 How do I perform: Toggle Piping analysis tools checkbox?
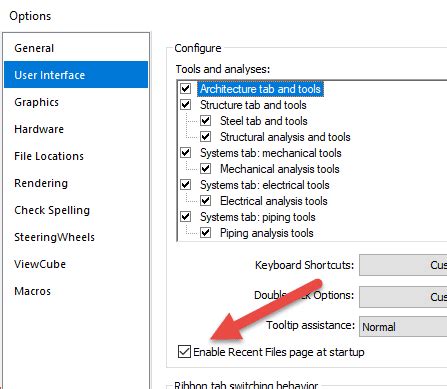point(205,233)
